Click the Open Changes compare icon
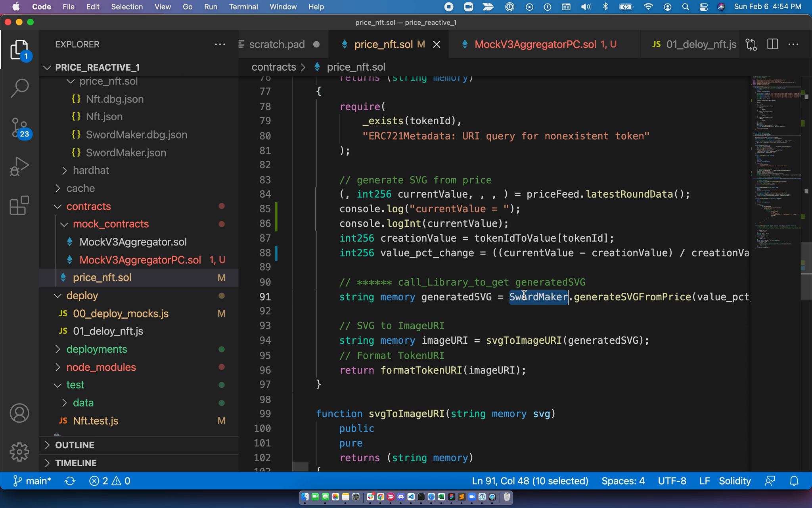The height and width of the screenshot is (508, 812). click(x=751, y=44)
